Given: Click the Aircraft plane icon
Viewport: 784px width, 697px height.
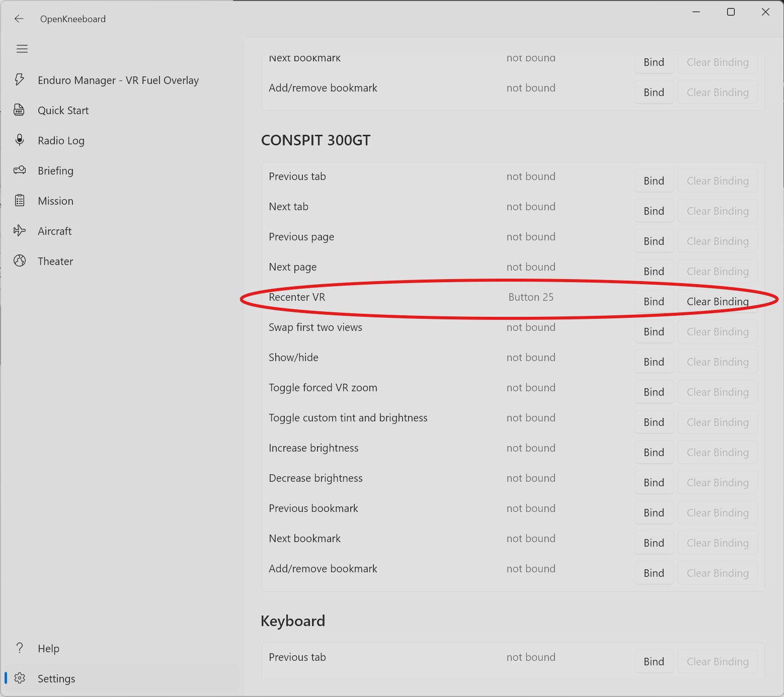Looking at the screenshot, I should 20,231.
